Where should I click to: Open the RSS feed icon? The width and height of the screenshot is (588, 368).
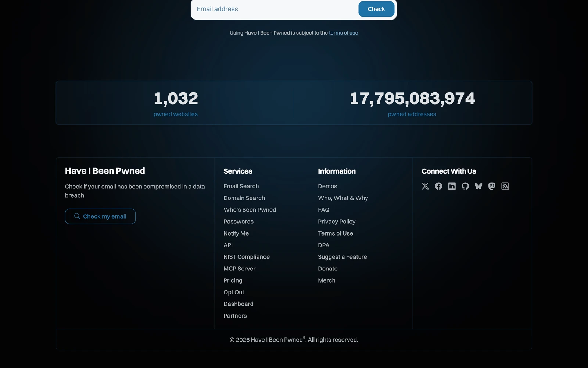click(x=505, y=186)
